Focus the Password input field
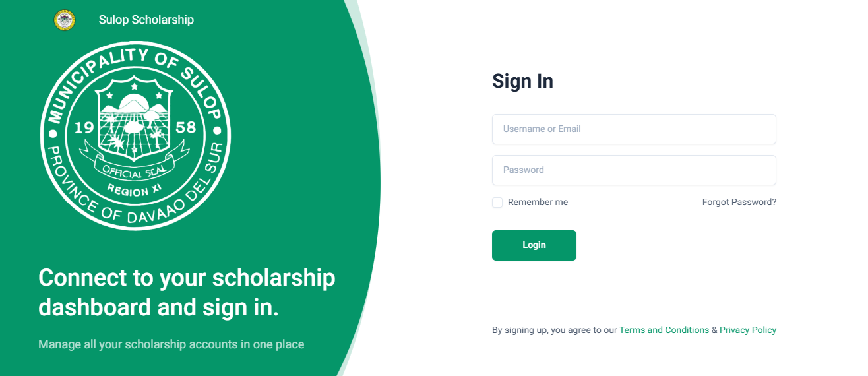The image size is (868, 376). pos(634,170)
